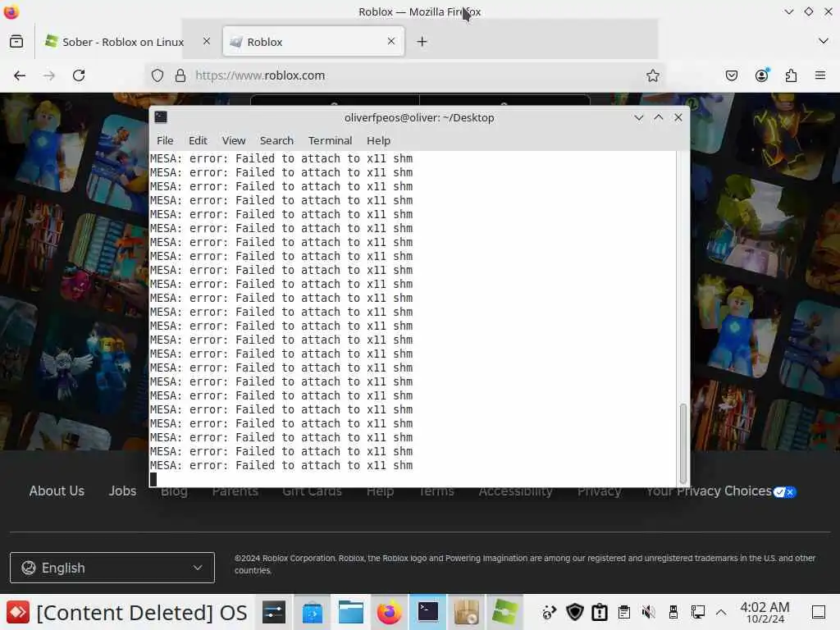
Task: Maximize the terminal window
Action: (659, 117)
